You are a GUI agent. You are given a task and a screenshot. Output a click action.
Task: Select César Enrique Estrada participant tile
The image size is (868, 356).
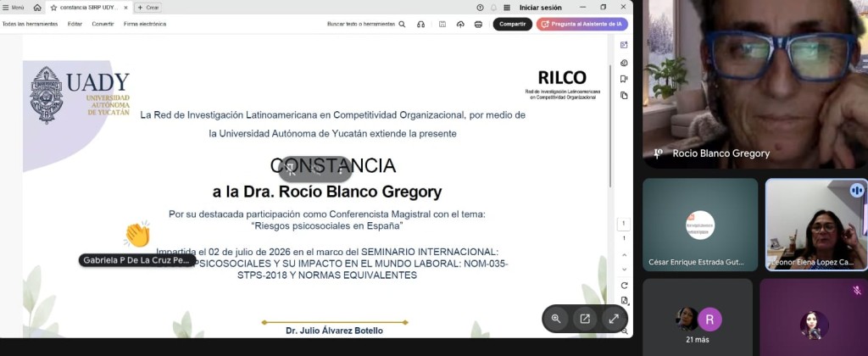[700, 225]
